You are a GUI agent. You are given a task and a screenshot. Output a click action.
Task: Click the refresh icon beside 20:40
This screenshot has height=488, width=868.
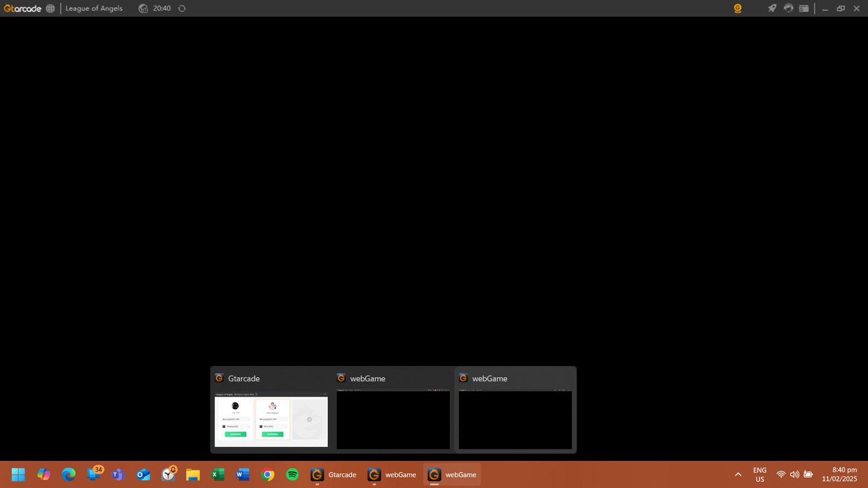(x=182, y=8)
